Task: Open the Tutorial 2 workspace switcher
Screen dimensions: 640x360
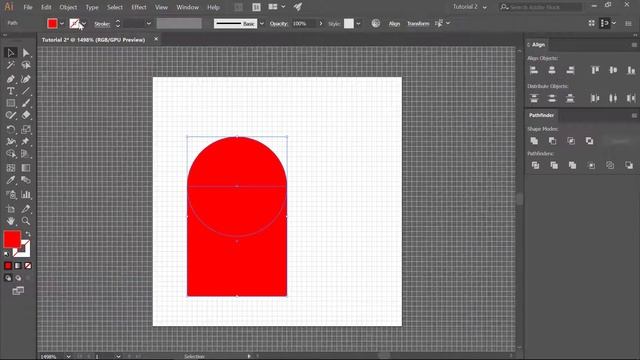Action: (x=470, y=7)
